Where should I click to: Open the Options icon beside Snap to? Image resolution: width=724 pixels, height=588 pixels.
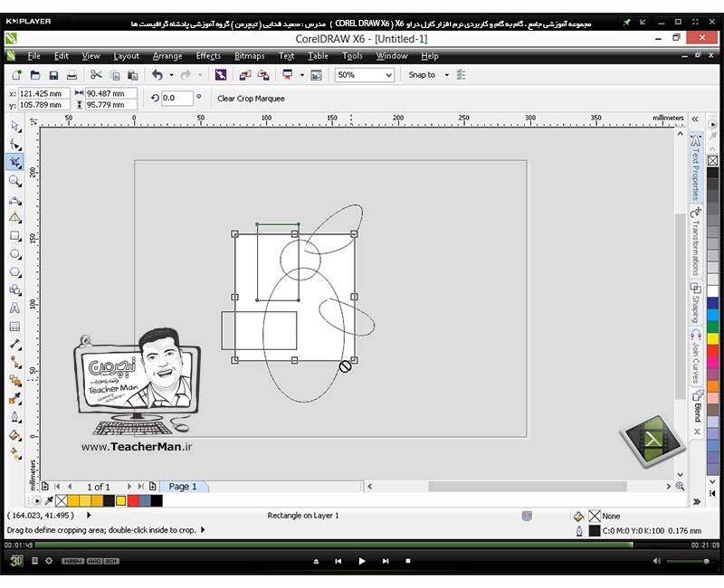(x=461, y=75)
